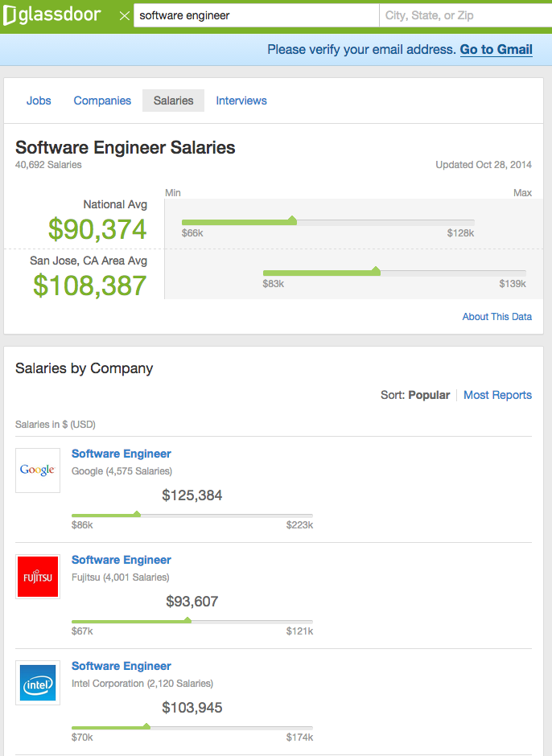Clear search with the X icon
552x756 pixels.
pos(124,15)
